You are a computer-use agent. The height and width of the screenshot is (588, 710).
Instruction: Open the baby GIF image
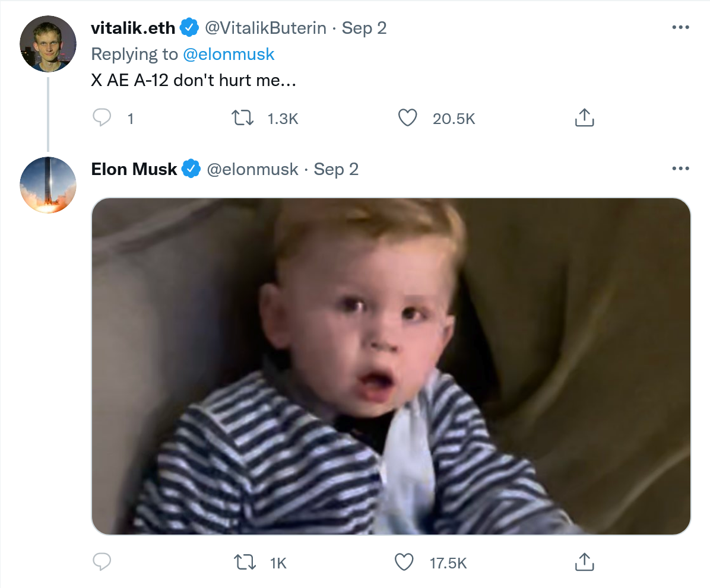point(391,366)
